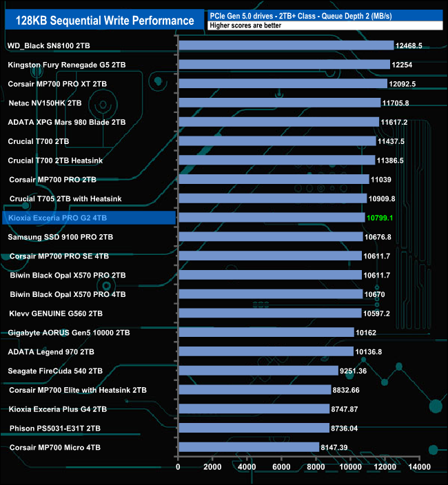Click the Samsung SSD 9100 PRO 2TB label
448x485 pixels.
click(x=61, y=237)
